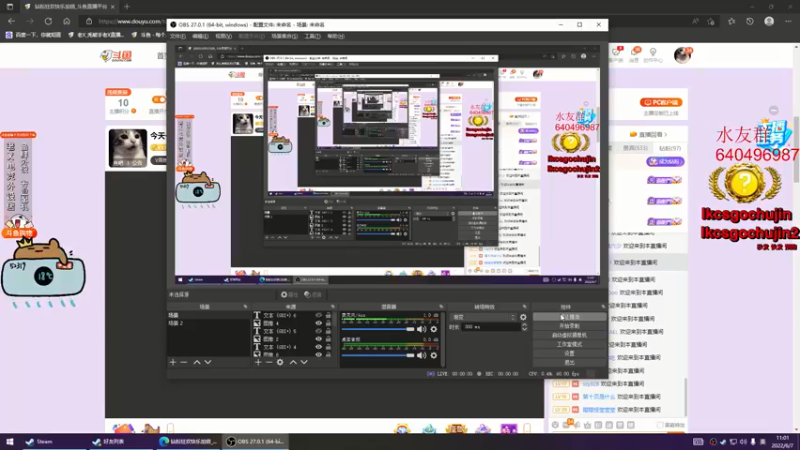Pop out the Controls dock icon
This screenshot has width=800, height=450.
(x=603, y=307)
